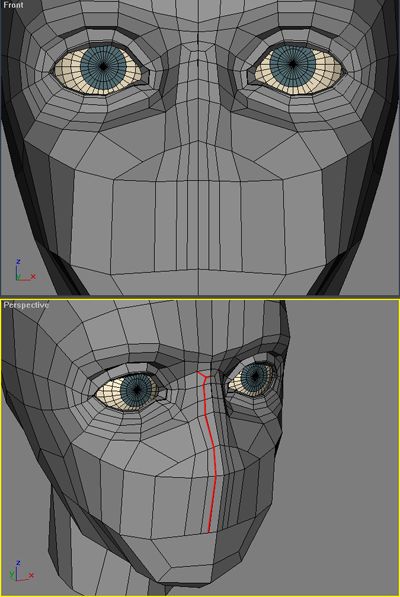Click the Y-shaped red edge junction at nose bridge
Screen dimensions: 400x597
[x=206, y=377]
